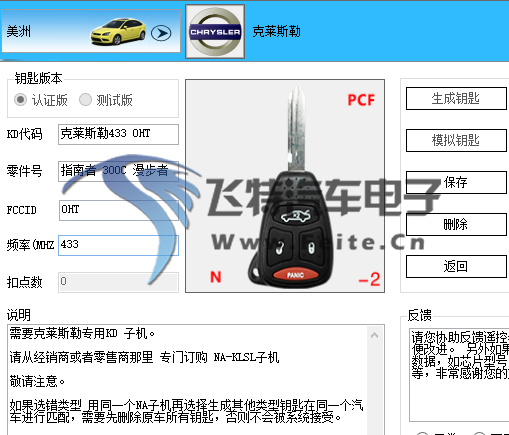Viewport: 509px width, 435px height.
Task: Click the 敬请注意 text line
Action: [x=37, y=381]
